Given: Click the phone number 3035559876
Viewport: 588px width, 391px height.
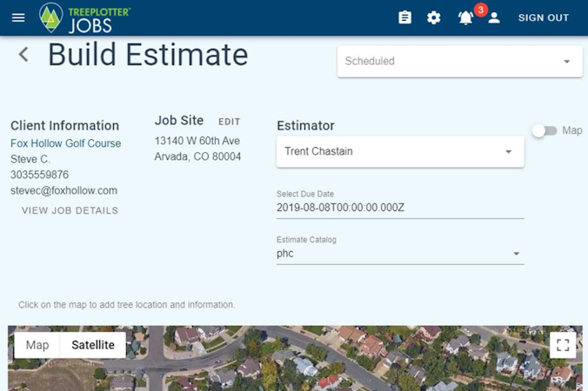Looking at the screenshot, I should pos(40,175).
